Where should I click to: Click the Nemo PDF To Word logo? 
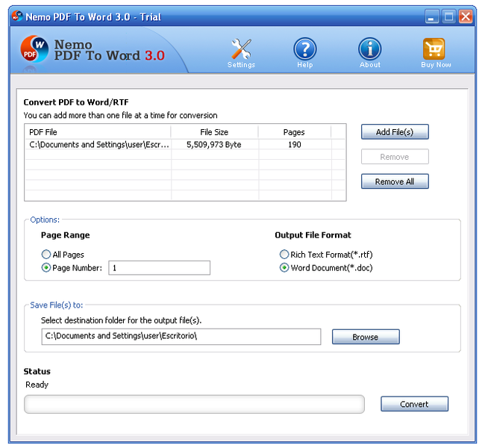tap(34, 49)
